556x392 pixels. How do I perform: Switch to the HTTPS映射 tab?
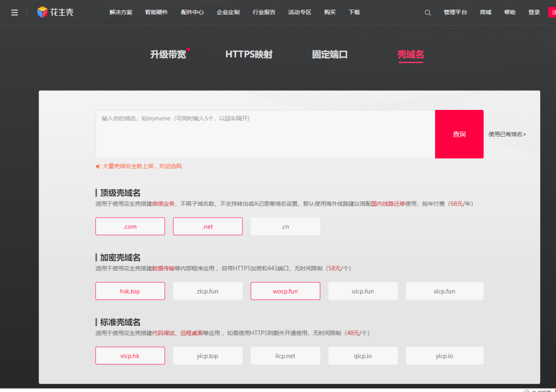pyautogui.click(x=249, y=54)
